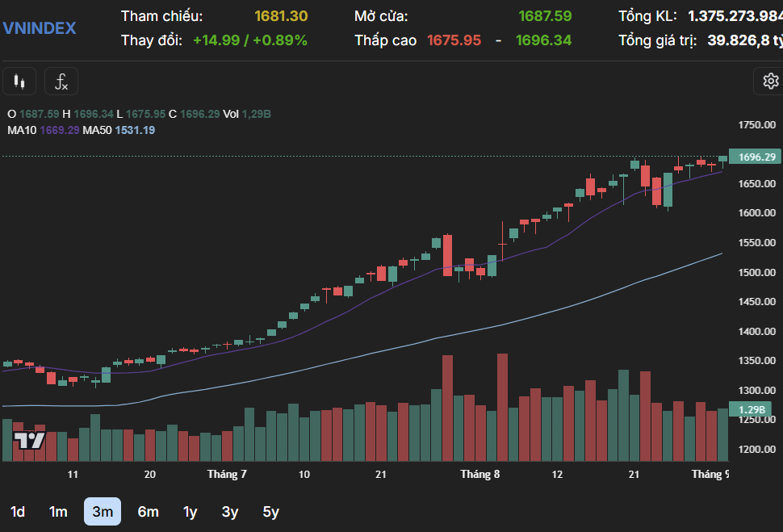
Task: Select the 1d timeframe
Action: 18,512
